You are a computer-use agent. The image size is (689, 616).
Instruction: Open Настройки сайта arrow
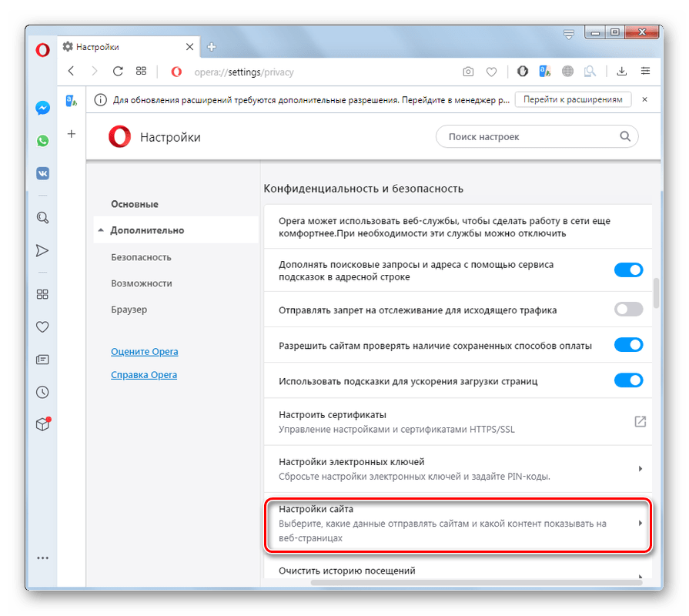click(641, 523)
